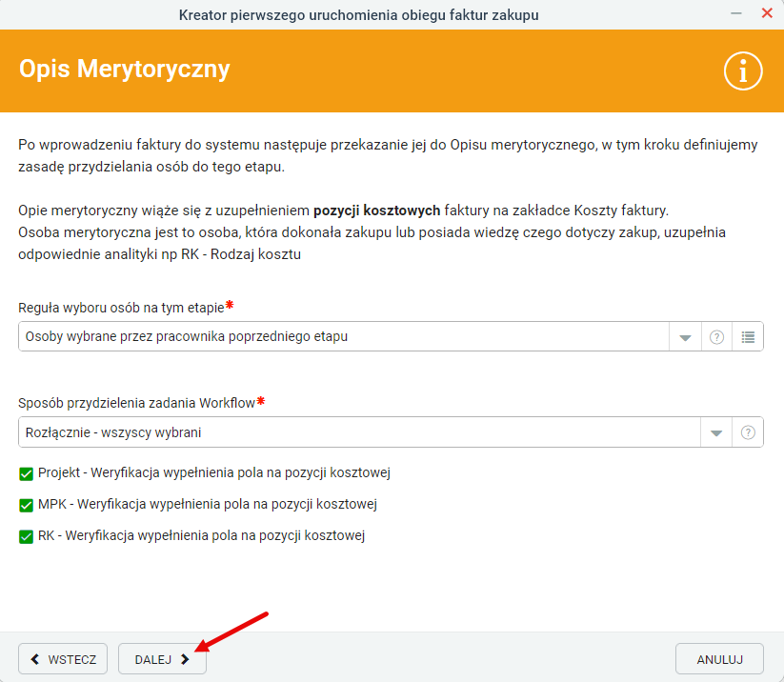Close the Kreator window

pos(767,13)
